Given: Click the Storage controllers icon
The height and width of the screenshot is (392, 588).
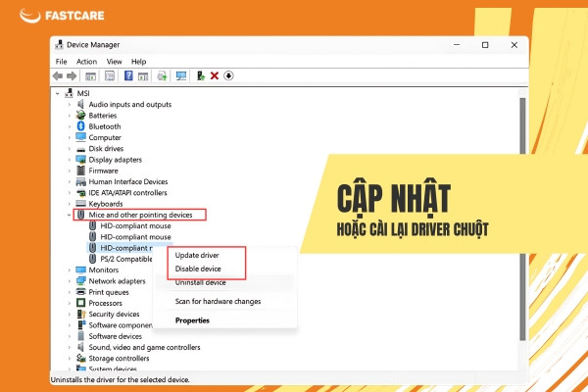Looking at the screenshot, I should pyautogui.click(x=80, y=358).
